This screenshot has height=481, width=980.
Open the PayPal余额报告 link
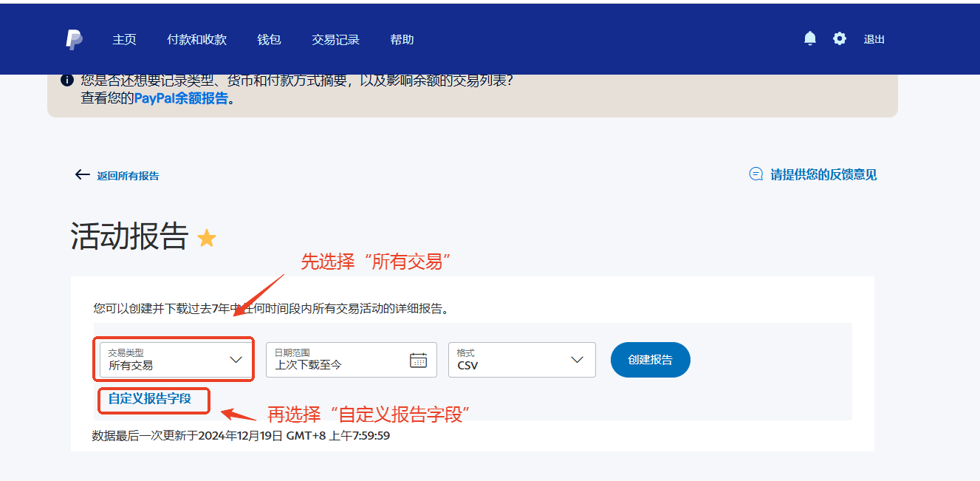pos(181,98)
